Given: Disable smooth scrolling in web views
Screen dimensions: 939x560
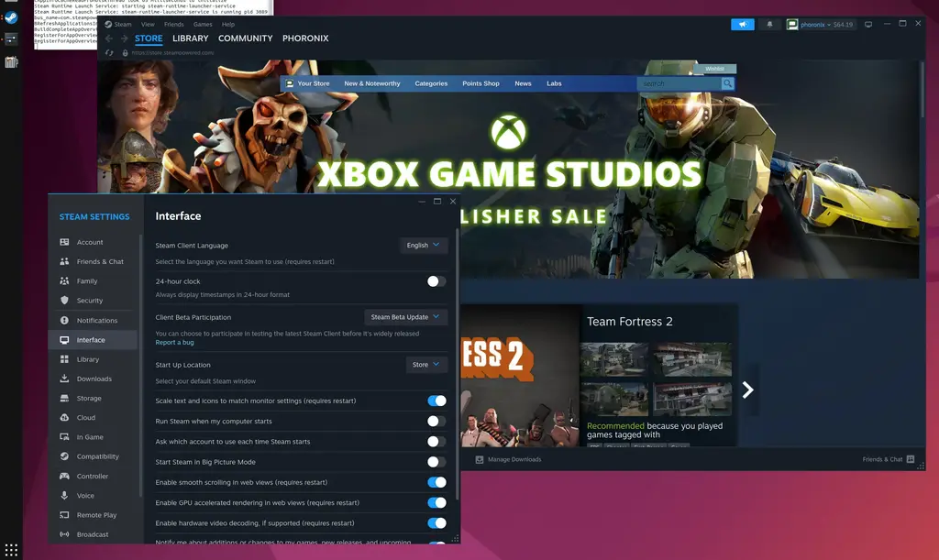Looking at the screenshot, I should tap(436, 482).
